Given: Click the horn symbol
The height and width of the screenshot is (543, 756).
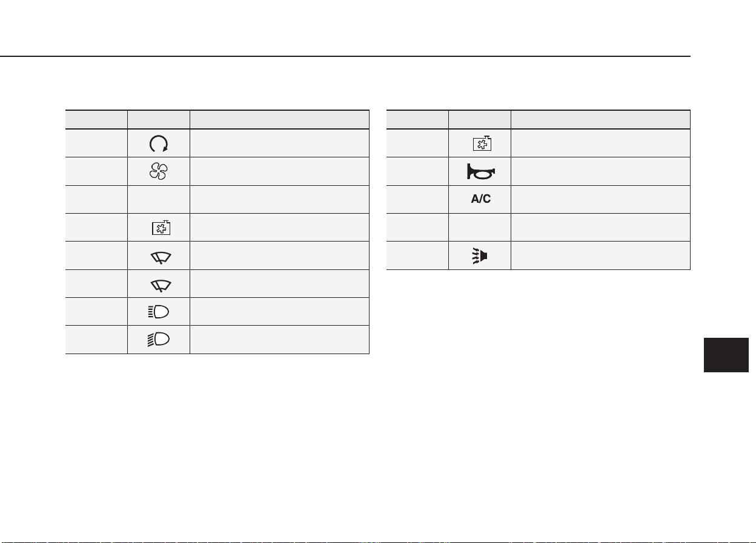Looking at the screenshot, I should pos(479,172).
